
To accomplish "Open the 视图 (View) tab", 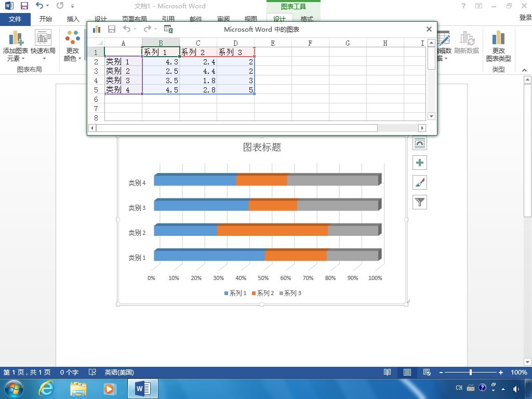I will (251, 19).
